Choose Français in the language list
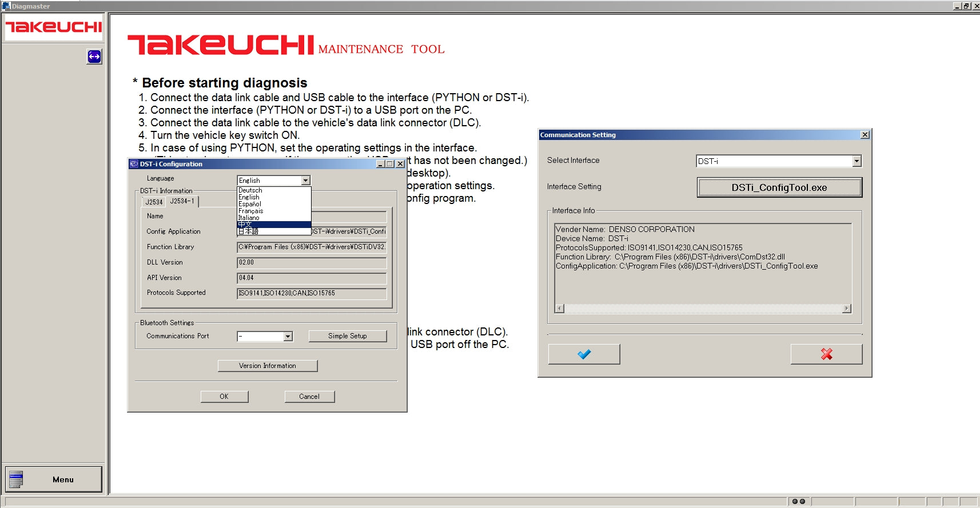Viewport: 980px width, 508px height. tap(250, 211)
